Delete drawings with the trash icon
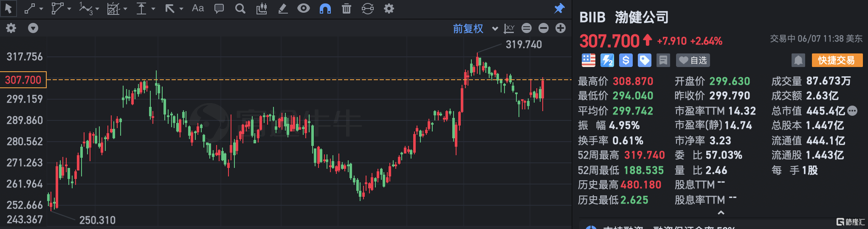This screenshot has width=868, height=229. 347,8
